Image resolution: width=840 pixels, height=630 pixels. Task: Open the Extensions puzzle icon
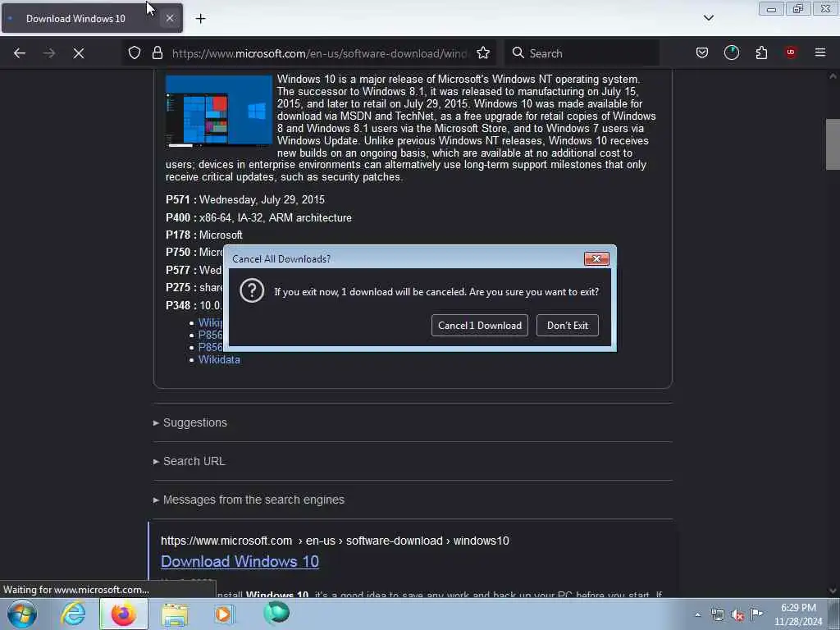pyautogui.click(x=761, y=52)
